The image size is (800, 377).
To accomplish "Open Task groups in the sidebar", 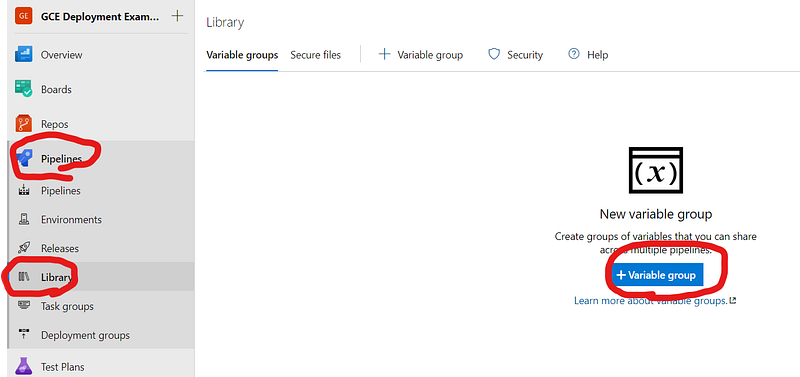I will point(67,306).
